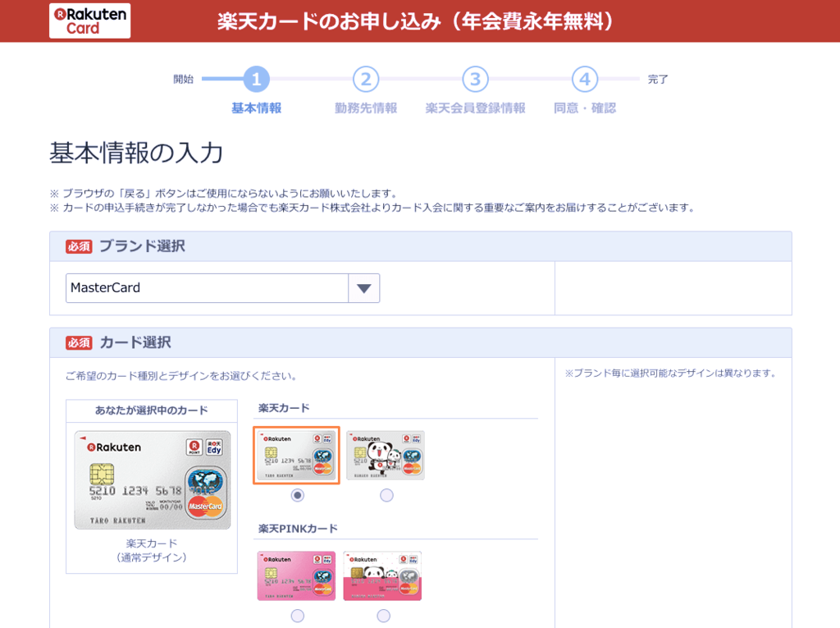Viewport: 840px width, 628px height.
Task: Click the 基本情報の入力 page heading
Action: (x=136, y=153)
